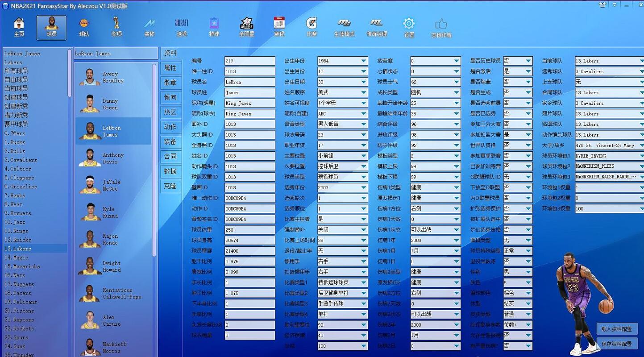Switch to the 倾向 tendencies tab
The width and height of the screenshot is (644, 357).
[x=170, y=97]
